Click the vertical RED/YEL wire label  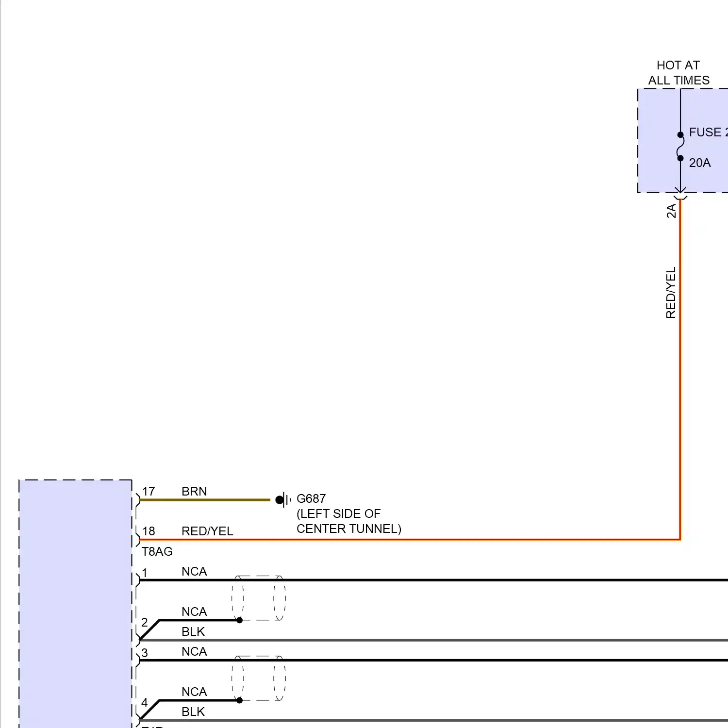pyautogui.click(x=671, y=293)
